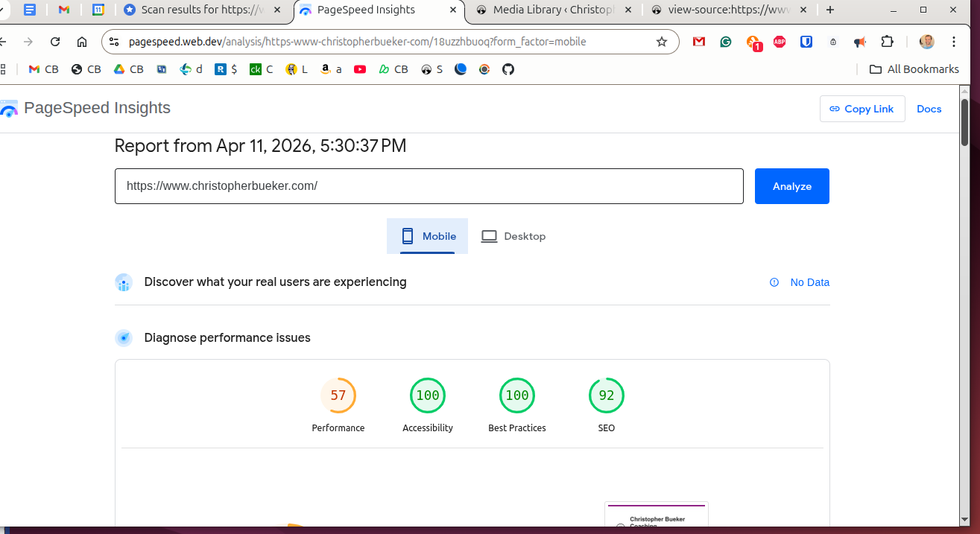The height and width of the screenshot is (534, 980).
Task: Click the SEO score gauge 92
Action: 607,395
